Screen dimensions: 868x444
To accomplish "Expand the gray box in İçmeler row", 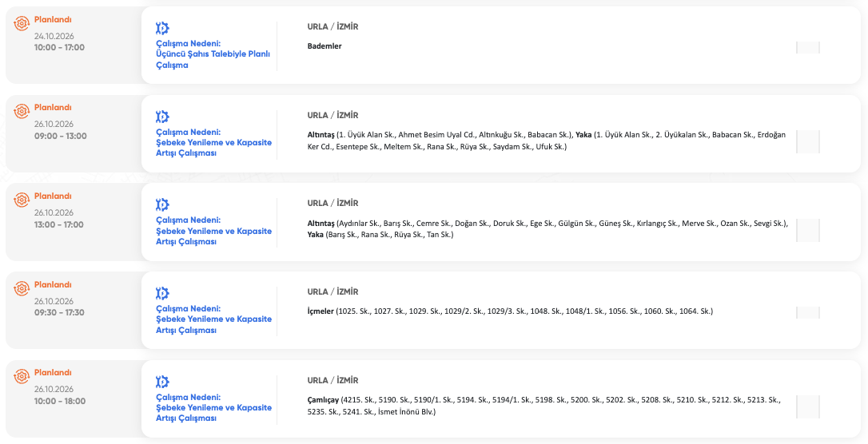I will click(808, 312).
